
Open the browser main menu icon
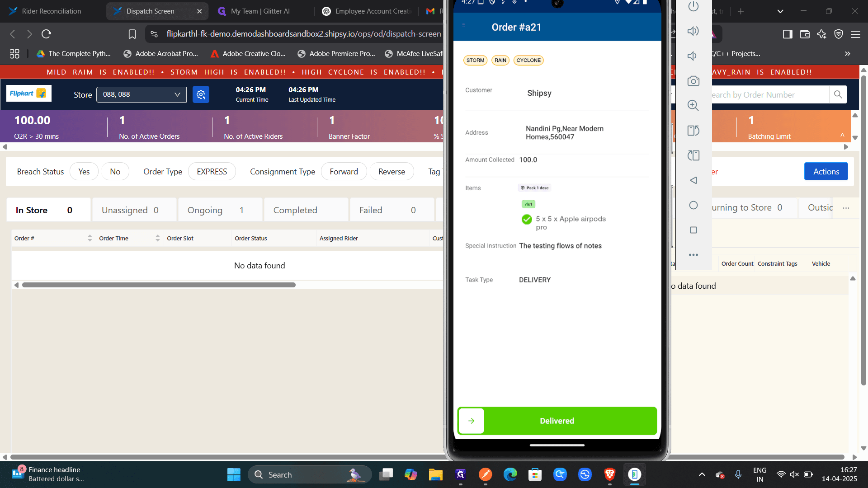tap(855, 34)
